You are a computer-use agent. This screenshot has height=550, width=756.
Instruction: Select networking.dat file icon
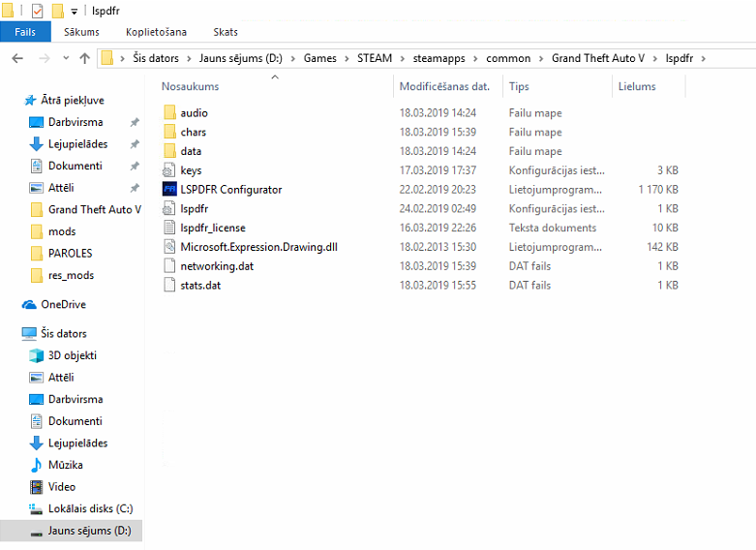tap(169, 266)
